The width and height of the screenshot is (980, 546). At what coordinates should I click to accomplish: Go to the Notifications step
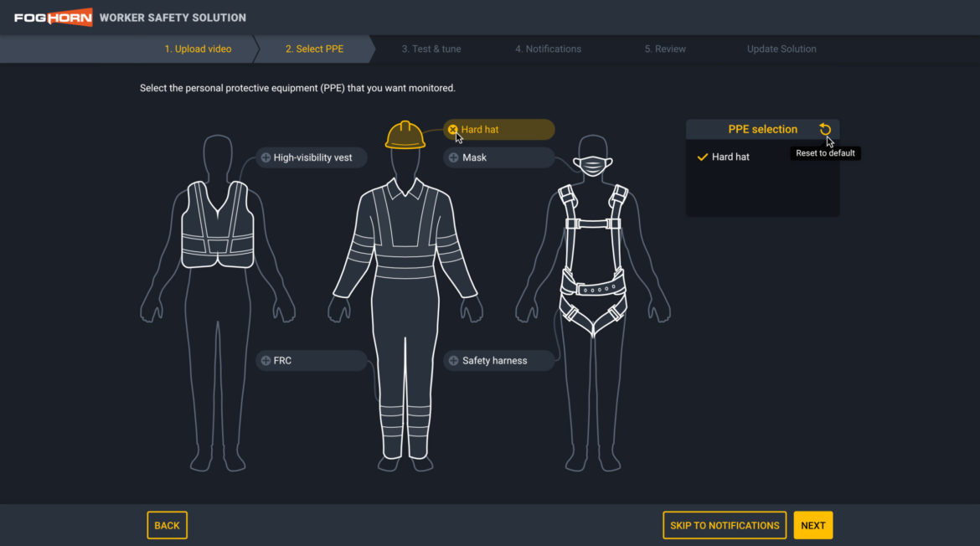(x=548, y=49)
